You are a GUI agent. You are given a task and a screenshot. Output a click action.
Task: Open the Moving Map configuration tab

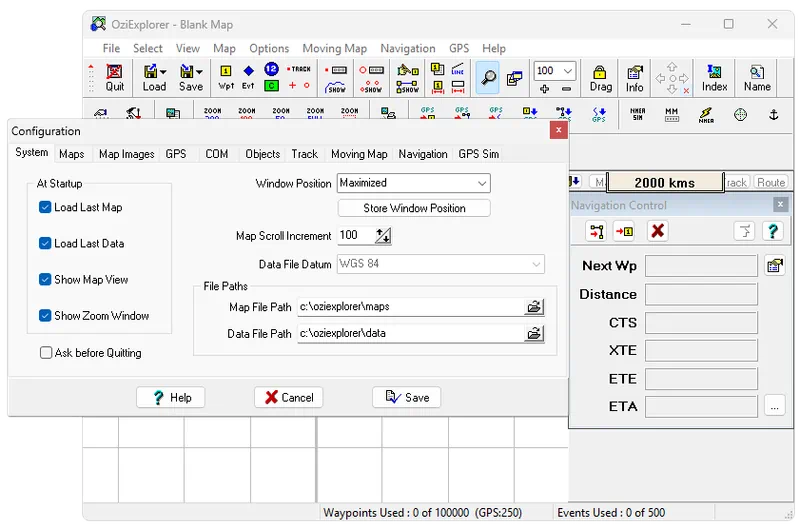tap(359, 154)
